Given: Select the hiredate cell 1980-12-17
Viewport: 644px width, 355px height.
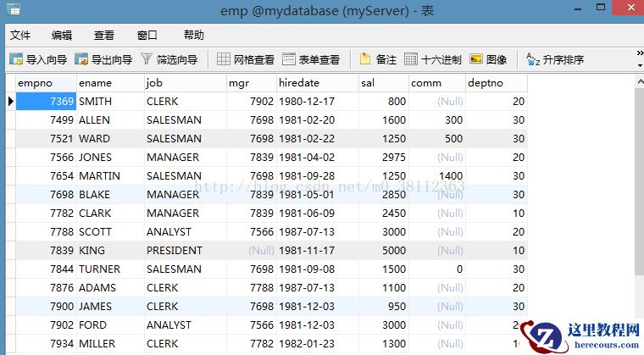Looking at the screenshot, I should click(318, 101).
